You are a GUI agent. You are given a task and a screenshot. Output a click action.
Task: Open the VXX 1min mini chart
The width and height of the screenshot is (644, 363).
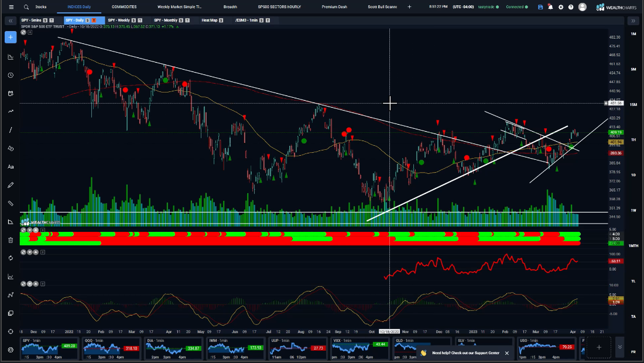pos(359,348)
